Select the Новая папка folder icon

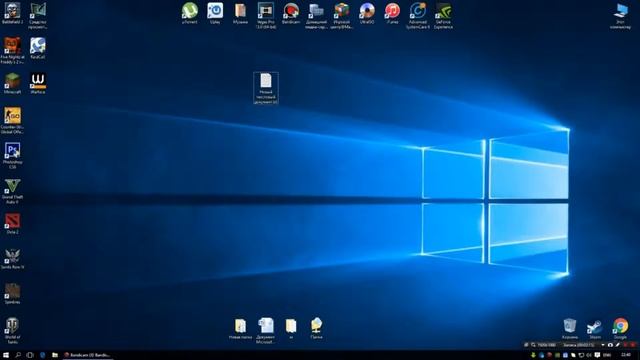coord(240,329)
